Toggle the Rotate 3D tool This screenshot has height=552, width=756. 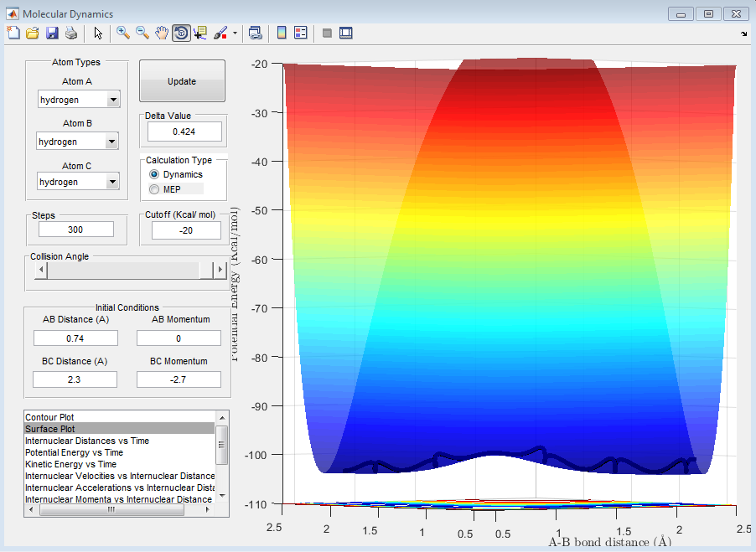pos(180,33)
